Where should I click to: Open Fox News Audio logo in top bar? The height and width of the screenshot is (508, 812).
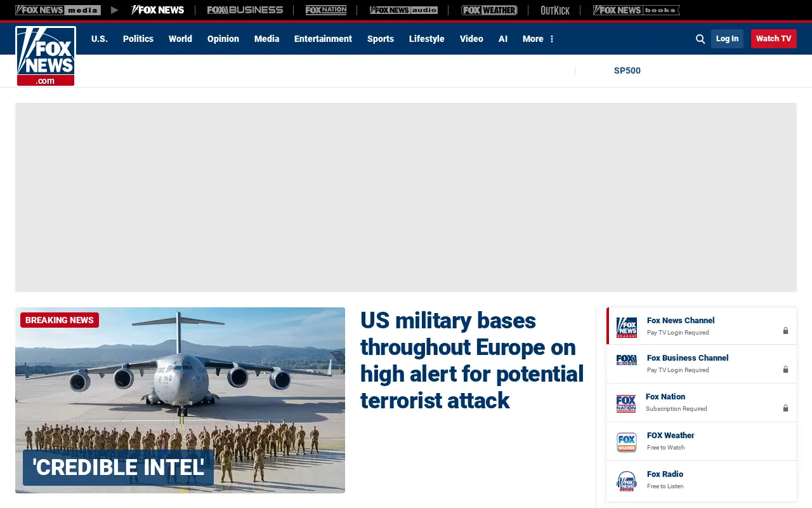[403, 10]
